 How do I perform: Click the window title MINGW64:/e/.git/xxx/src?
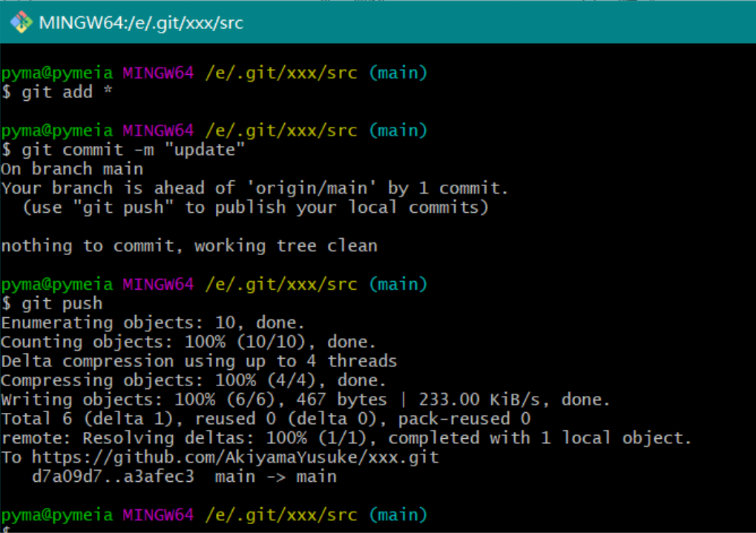pos(141,23)
